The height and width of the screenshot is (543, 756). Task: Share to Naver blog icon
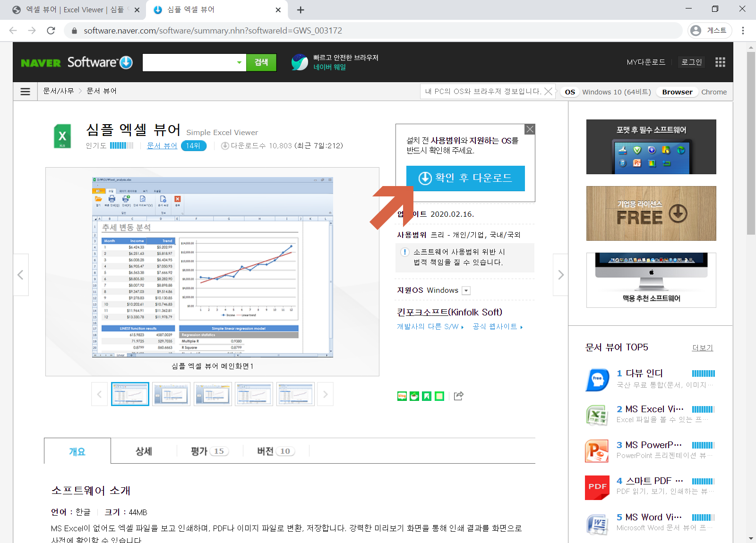point(402,396)
